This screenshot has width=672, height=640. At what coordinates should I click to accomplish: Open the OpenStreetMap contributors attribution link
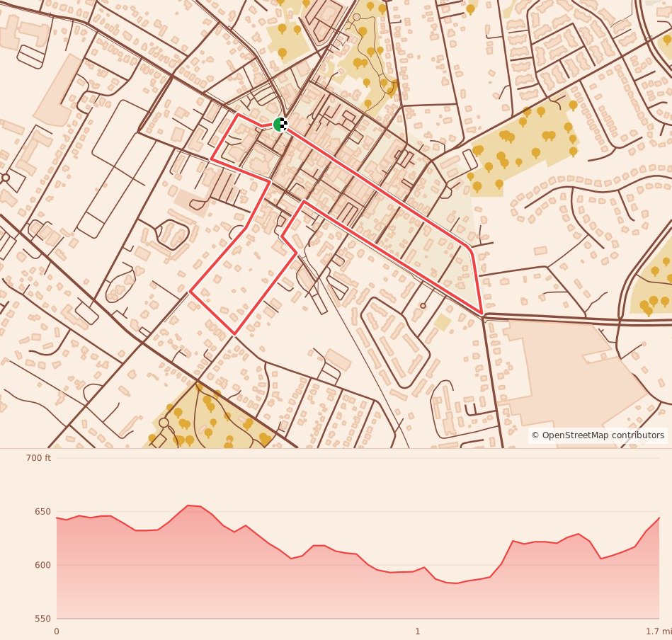tap(598, 435)
